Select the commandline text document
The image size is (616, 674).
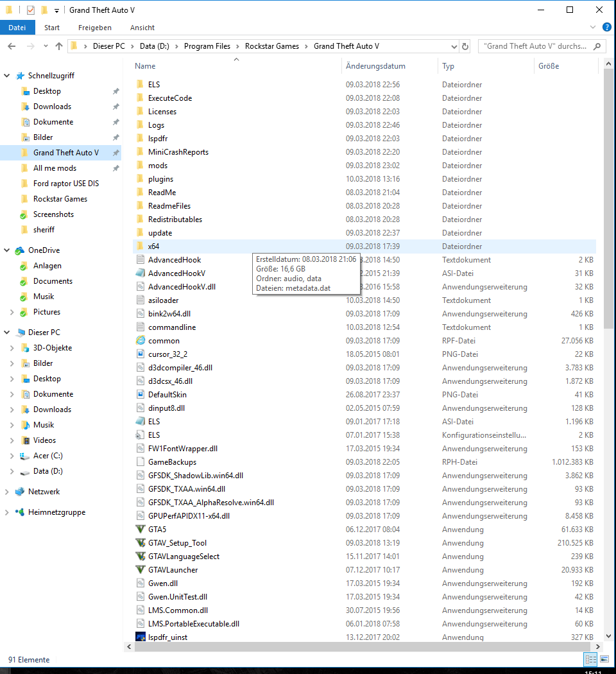tap(364, 327)
